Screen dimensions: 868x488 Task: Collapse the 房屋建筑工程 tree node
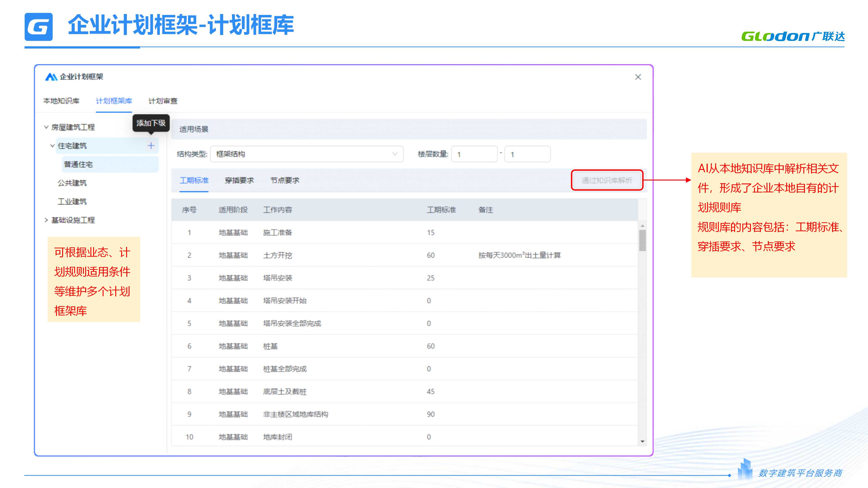(x=46, y=127)
